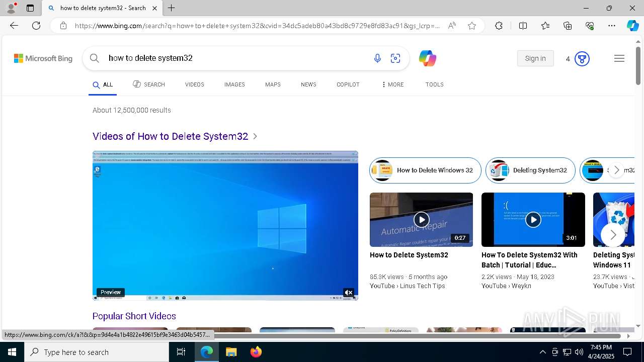Click the search magnifier in Bing box

[94, 58]
